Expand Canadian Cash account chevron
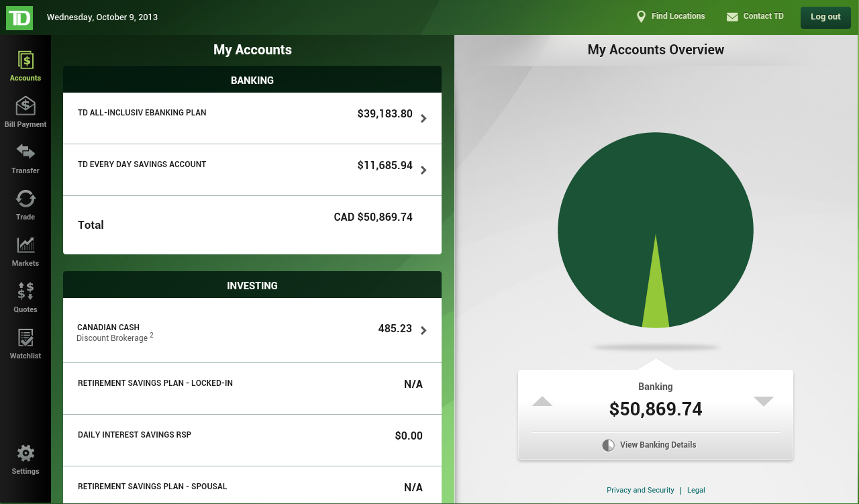Screen dimensions: 859x504 point(423,330)
